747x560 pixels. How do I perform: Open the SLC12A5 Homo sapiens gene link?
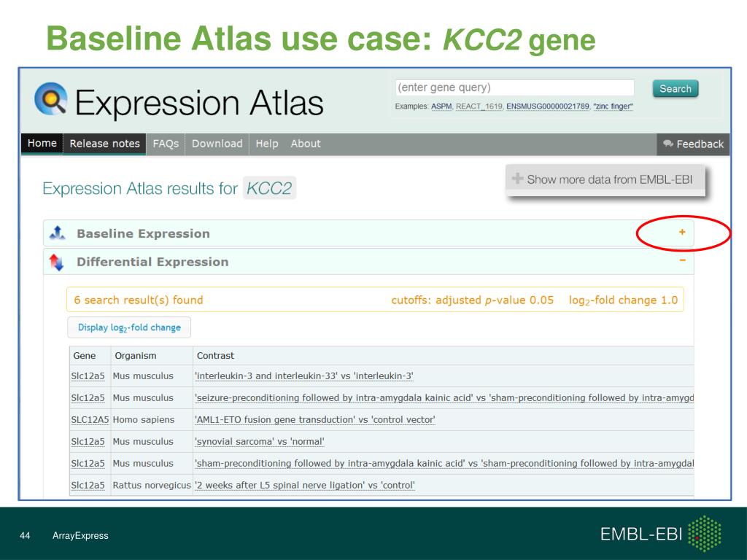(90, 419)
